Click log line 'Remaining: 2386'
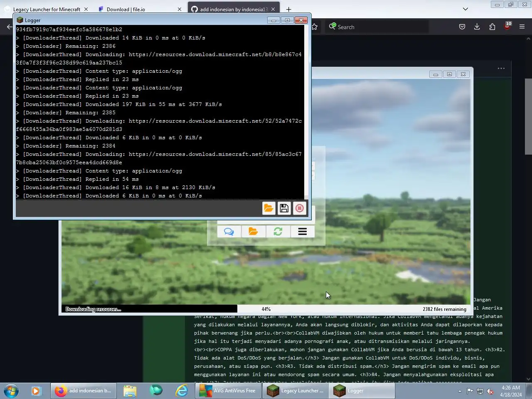The image size is (532, 399). (x=66, y=46)
